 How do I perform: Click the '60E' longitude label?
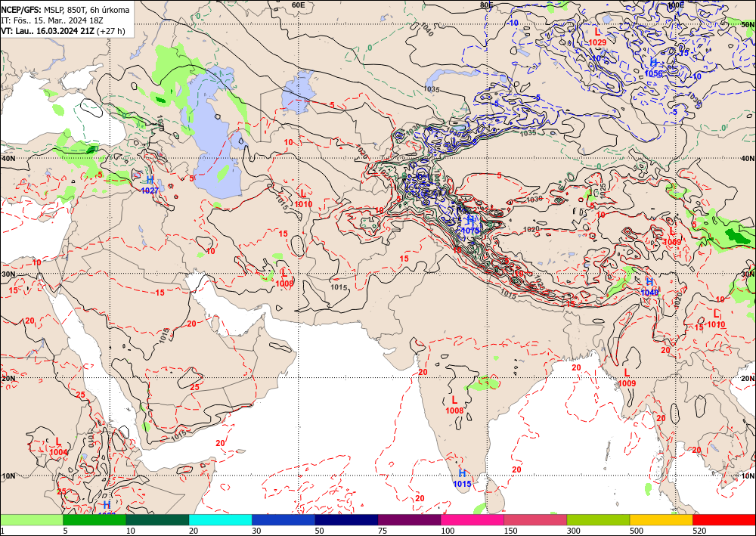[299, 5]
